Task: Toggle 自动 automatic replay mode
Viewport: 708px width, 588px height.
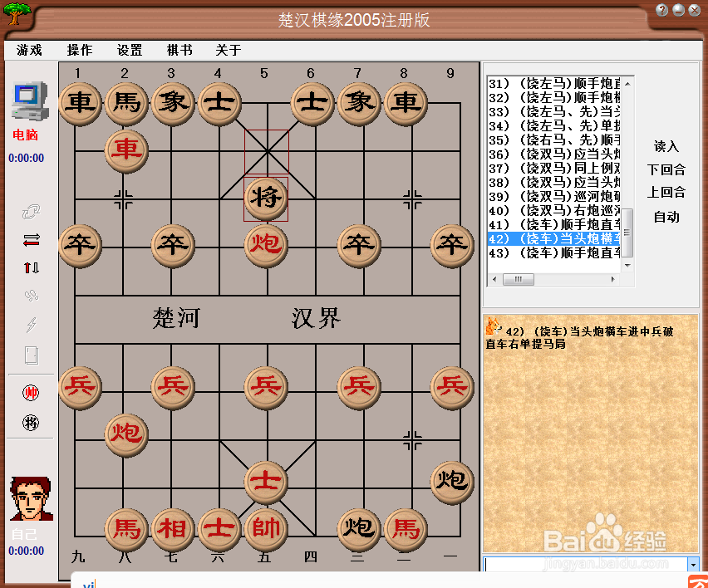Action: coord(665,217)
